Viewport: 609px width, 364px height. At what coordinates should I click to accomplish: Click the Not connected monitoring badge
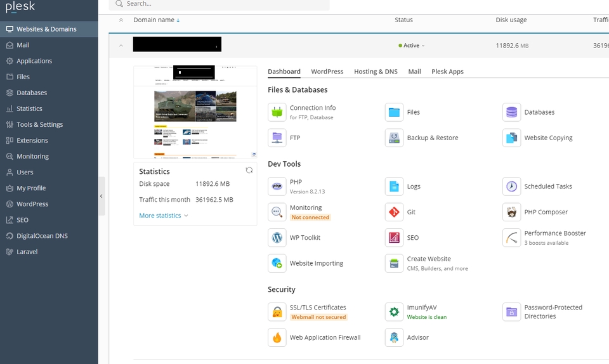click(310, 218)
